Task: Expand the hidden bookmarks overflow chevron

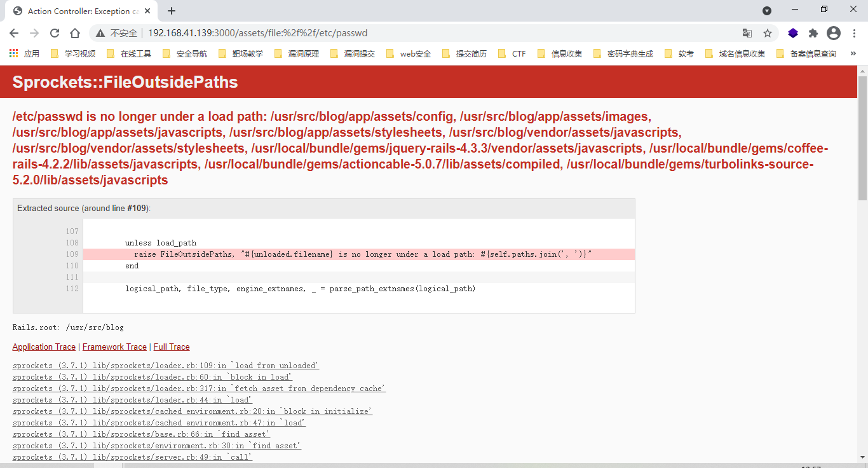Action: pos(853,53)
